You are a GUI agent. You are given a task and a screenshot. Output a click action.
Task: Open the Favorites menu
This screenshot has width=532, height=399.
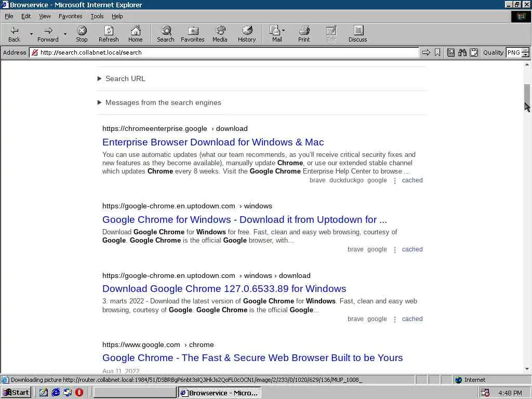tap(70, 16)
